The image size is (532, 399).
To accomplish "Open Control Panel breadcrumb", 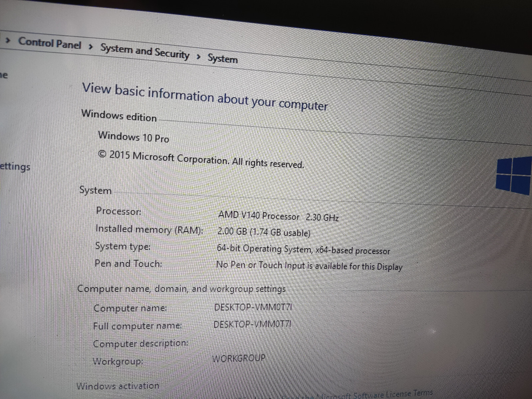I will coord(50,43).
